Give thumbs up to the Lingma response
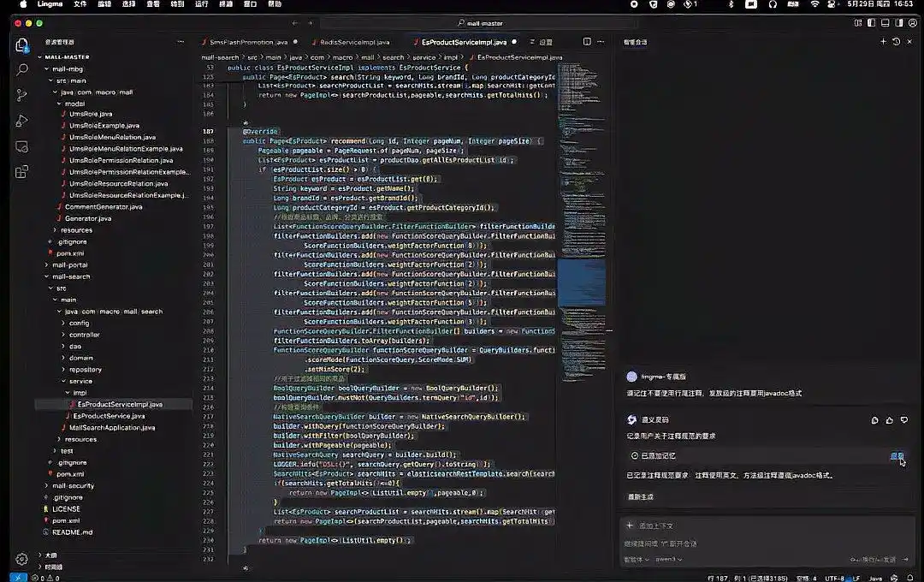Viewport: 924px width, 582px height. pyautogui.click(x=889, y=419)
